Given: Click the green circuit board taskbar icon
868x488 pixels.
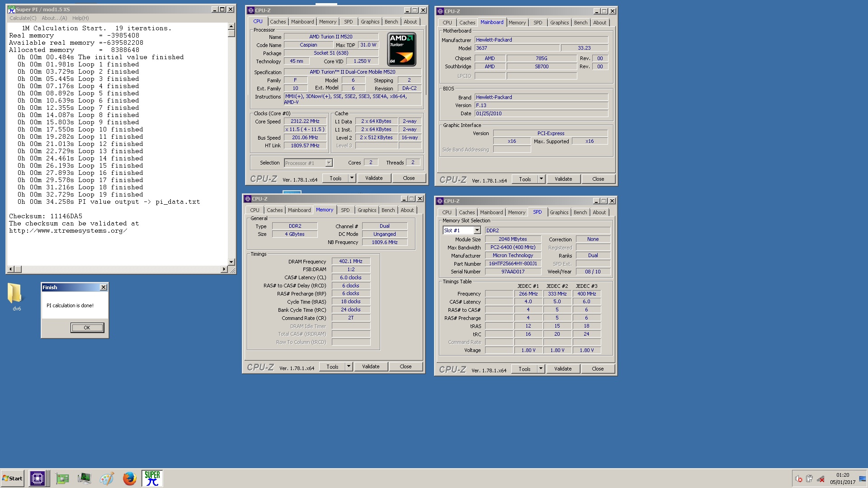Looking at the screenshot, I should (x=62, y=479).
